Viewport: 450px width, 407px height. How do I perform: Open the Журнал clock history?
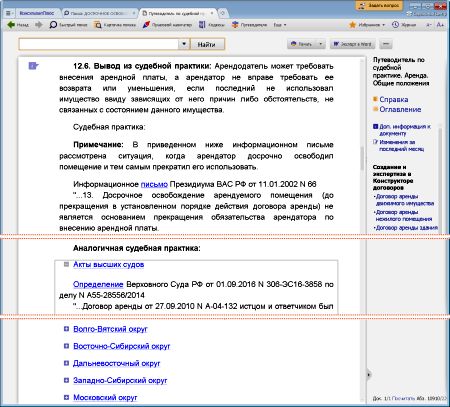point(404,25)
